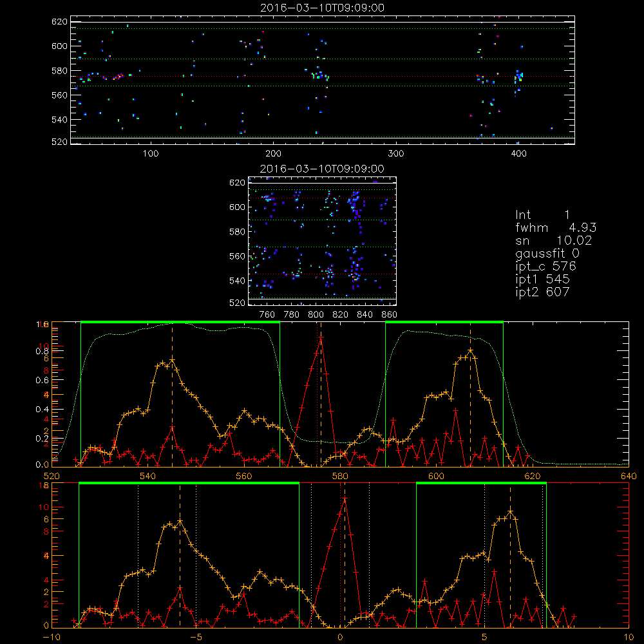This screenshot has height=644, width=644.
Task: Select the 780 tick label under the middle plot
Action: point(292,315)
